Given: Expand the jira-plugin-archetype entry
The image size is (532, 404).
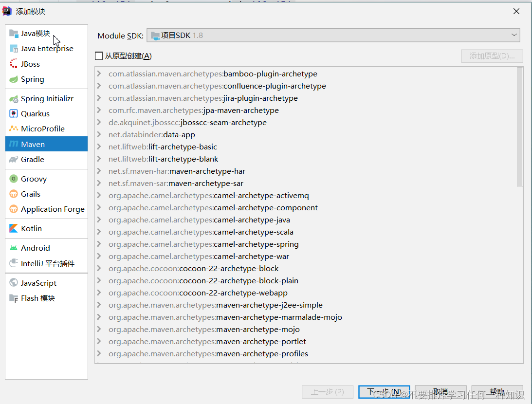Looking at the screenshot, I should (x=99, y=98).
